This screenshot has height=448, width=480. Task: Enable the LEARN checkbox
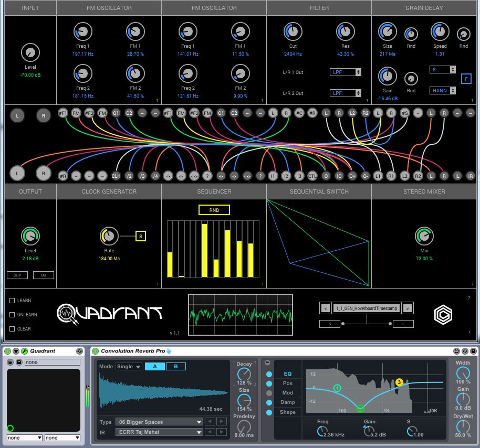(12, 301)
